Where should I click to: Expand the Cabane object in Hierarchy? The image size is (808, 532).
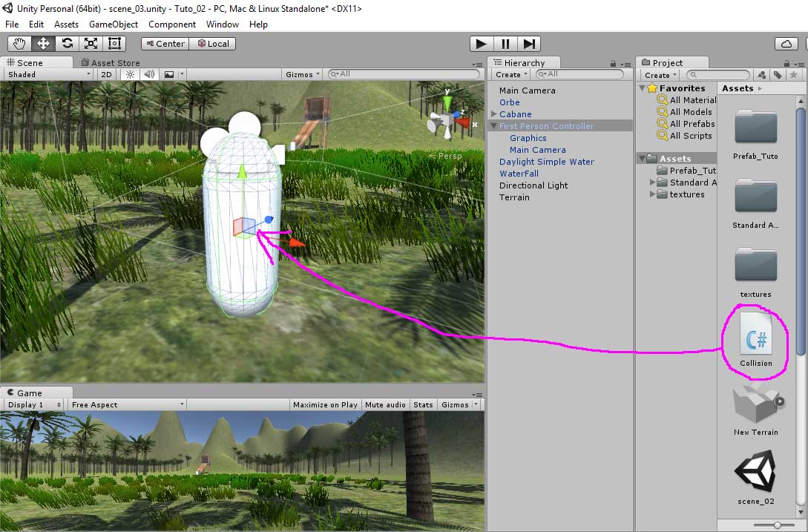click(x=494, y=114)
